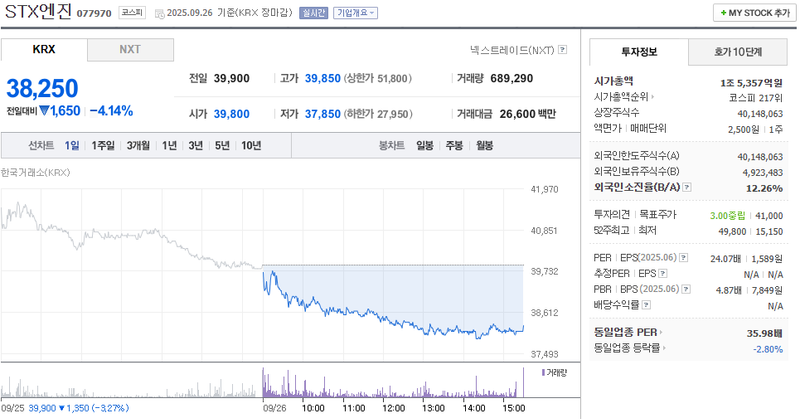Click the 저가 value 37,850
Screen dimensions: 800x419
click(322, 114)
